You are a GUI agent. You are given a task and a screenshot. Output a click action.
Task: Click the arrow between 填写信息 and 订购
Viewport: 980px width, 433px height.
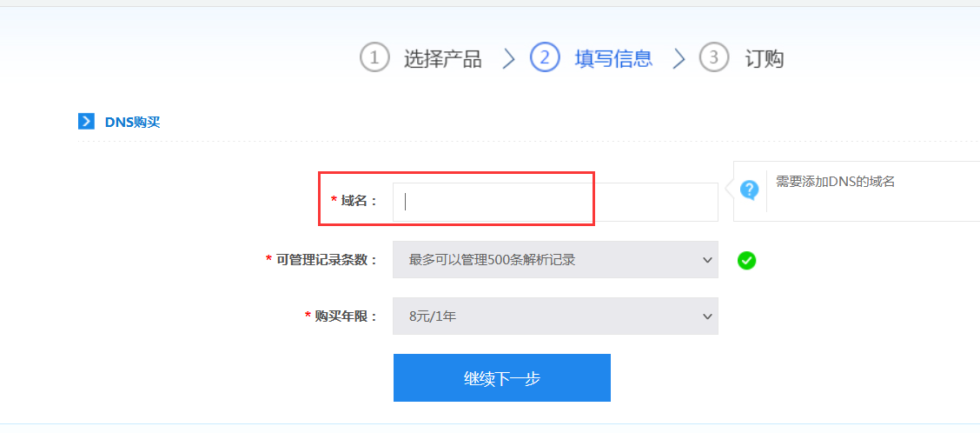679,59
